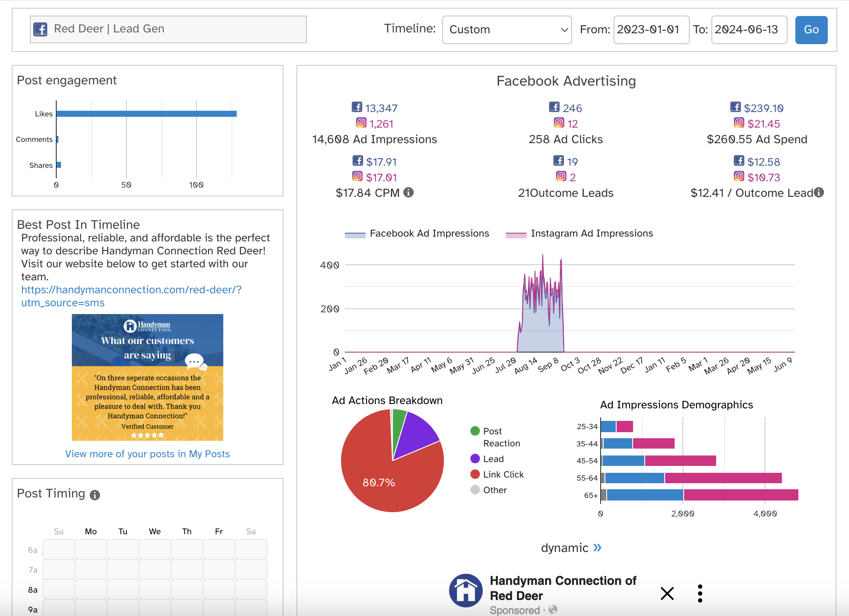Screen dimensions: 849x616
Task: Click the purple Lead pie slice
Action: point(415,437)
